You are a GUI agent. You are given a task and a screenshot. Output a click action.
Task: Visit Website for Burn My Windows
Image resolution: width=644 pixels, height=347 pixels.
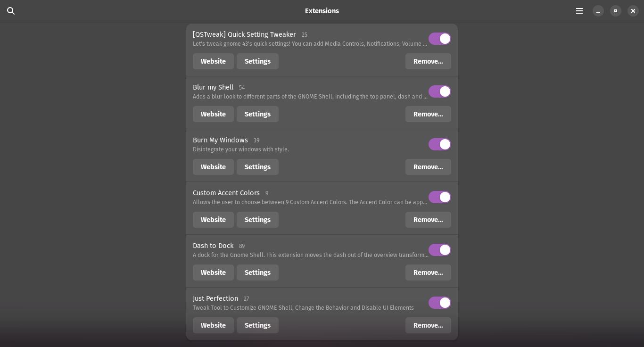click(213, 167)
